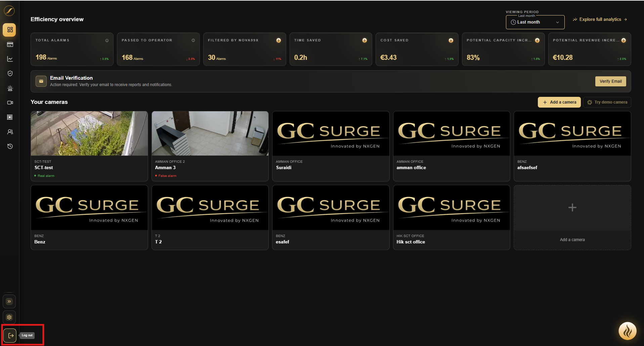Open the floating flame assistant button
The width and height of the screenshot is (644, 346).
click(627, 331)
